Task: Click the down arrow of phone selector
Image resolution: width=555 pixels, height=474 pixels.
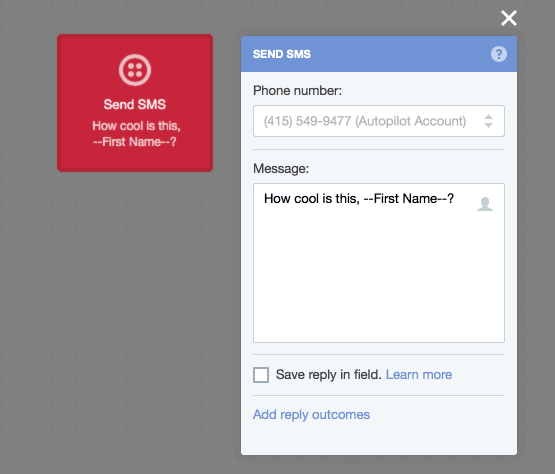Action: point(488,125)
